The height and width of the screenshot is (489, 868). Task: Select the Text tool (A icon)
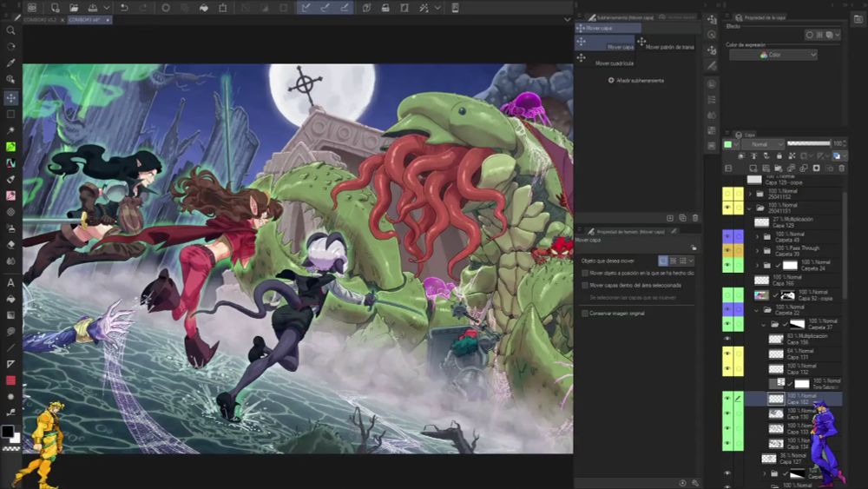[10, 282]
